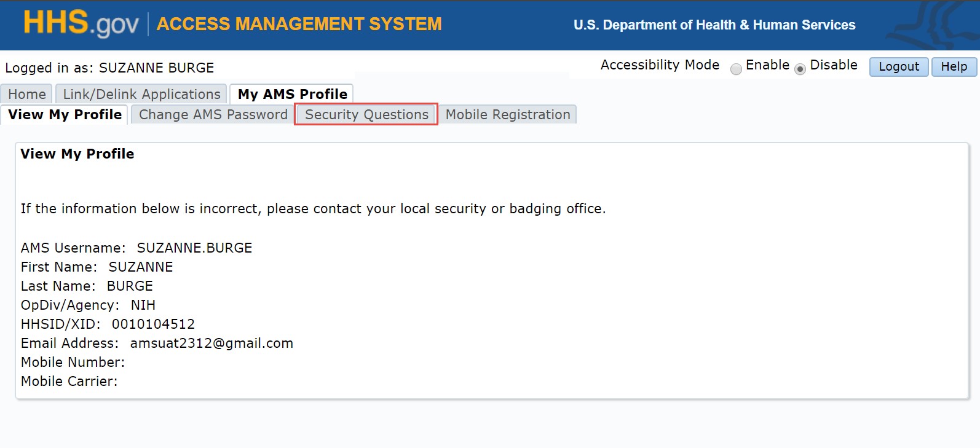
Task: Click the AMS Username value SUZANNE.BURGE
Action: pyautogui.click(x=194, y=248)
